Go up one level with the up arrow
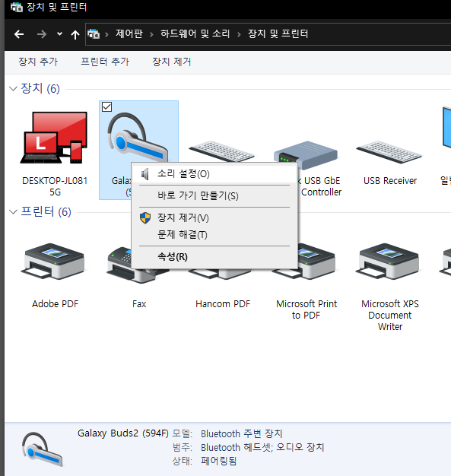Image resolution: width=451 pixels, height=476 pixels. click(75, 35)
